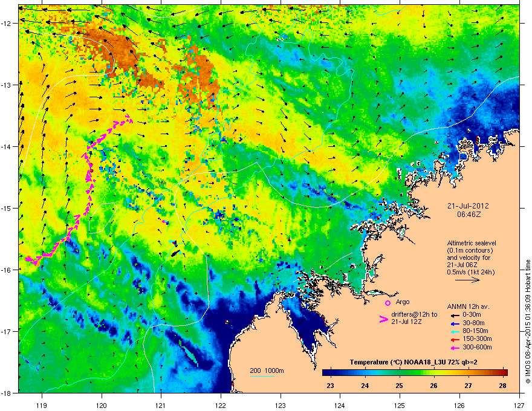Viewport: 532px width, 411px height.
Task: Click the 28 colorbar tick label
Action: click(503, 386)
